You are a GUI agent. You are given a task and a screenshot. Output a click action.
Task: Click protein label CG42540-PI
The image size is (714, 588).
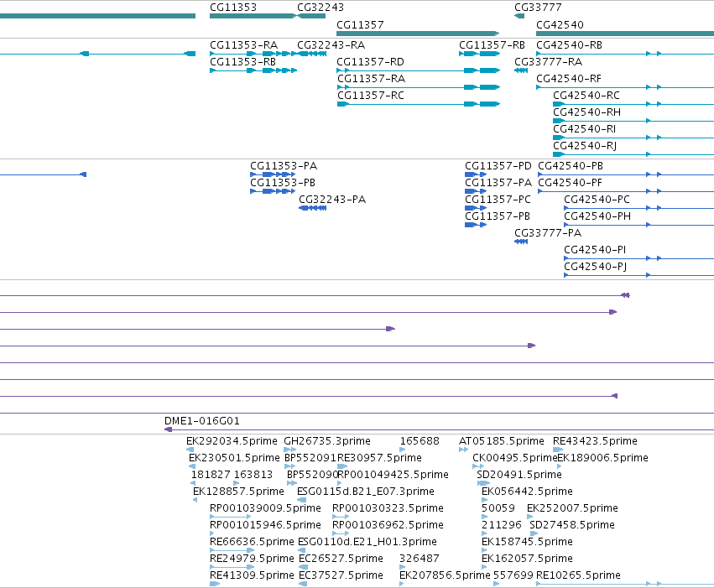(595, 250)
